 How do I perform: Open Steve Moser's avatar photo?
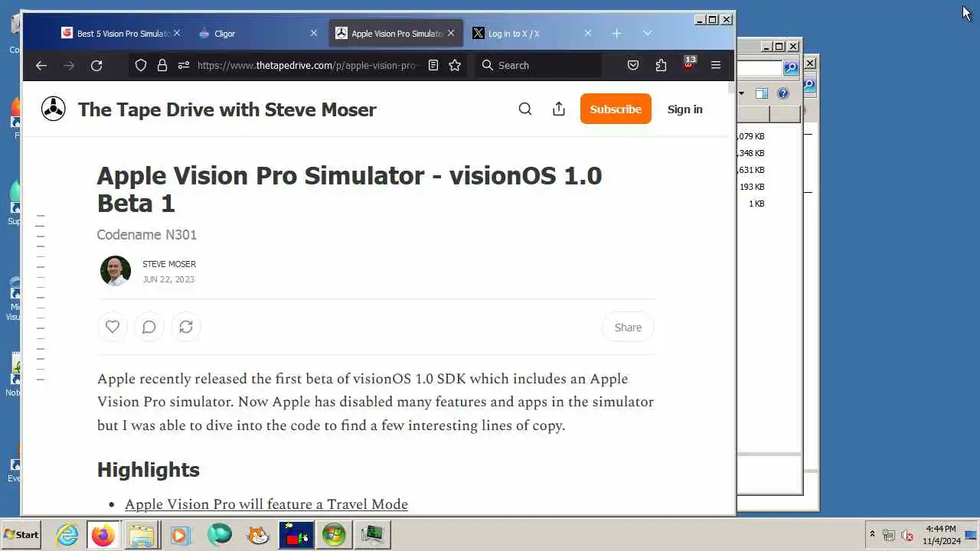click(116, 271)
